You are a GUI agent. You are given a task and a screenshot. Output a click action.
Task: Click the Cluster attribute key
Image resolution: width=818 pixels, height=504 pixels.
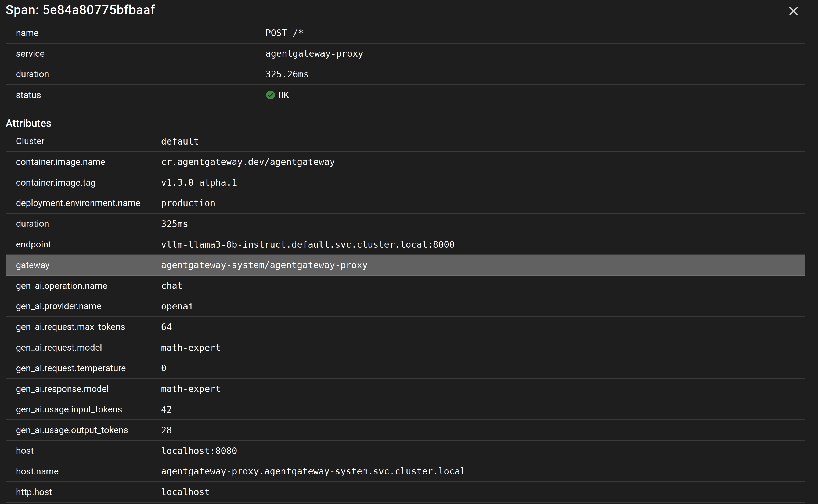pos(30,141)
